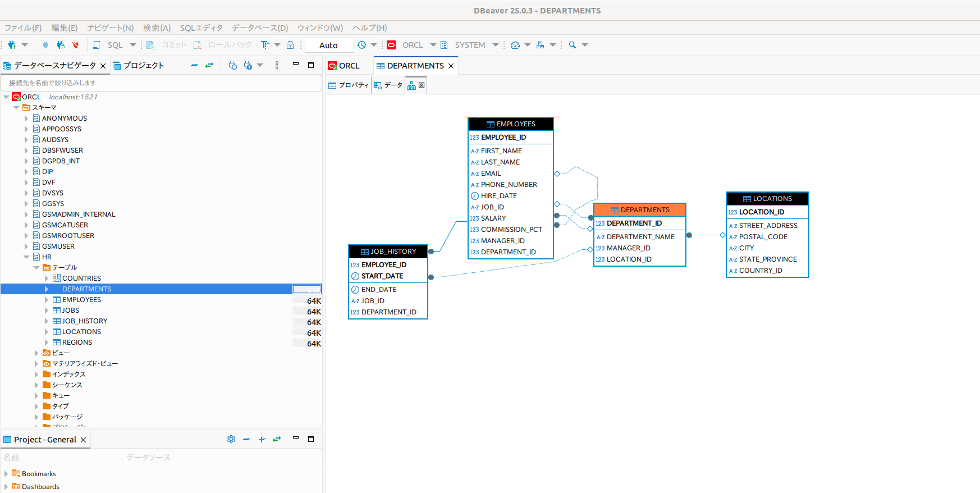Click the connection name filter field

point(162,83)
